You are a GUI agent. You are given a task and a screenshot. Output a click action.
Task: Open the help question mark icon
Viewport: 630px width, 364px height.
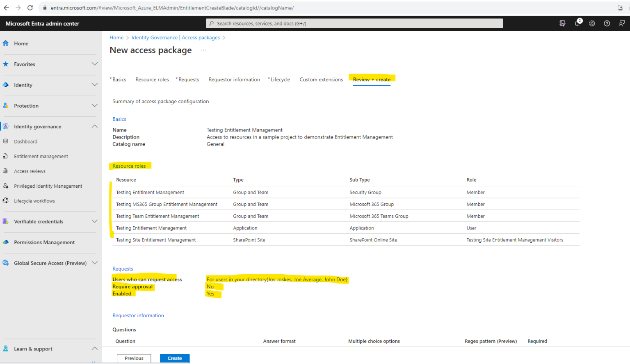pyautogui.click(x=607, y=23)
